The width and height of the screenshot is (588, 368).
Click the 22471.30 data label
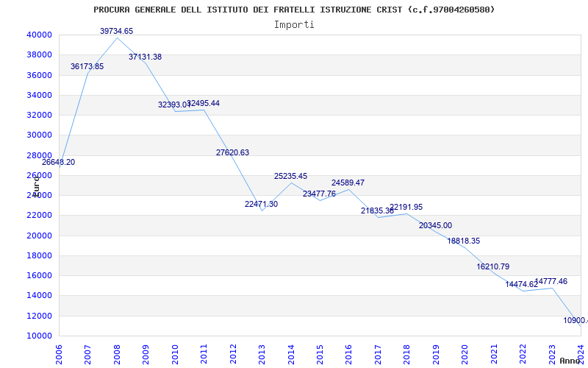262,205
